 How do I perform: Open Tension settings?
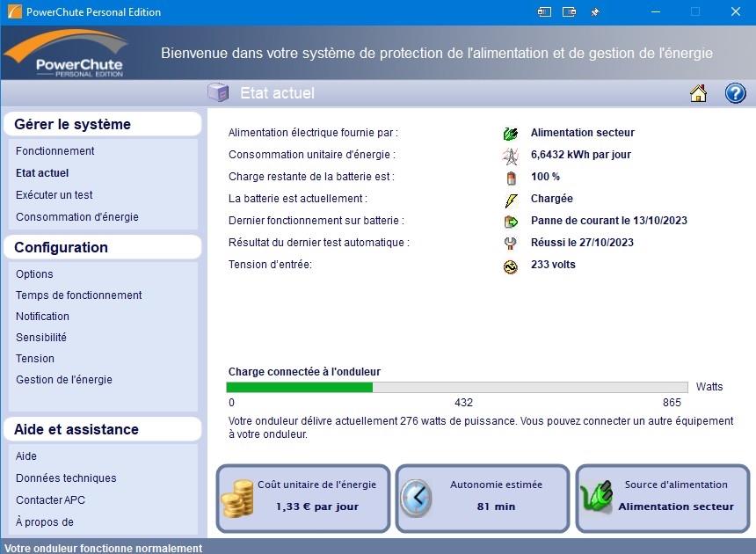coord(34,359)
